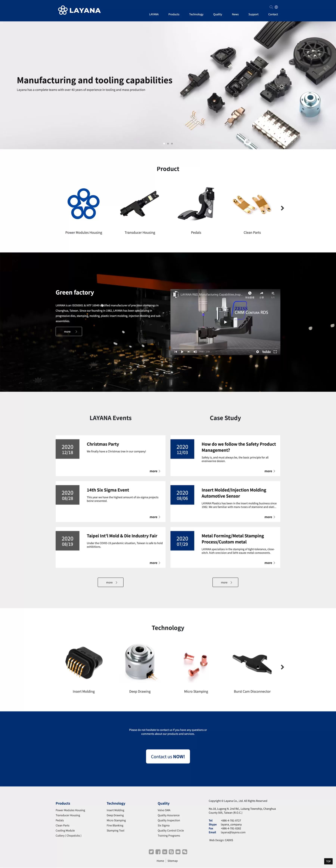Skip to next video track icon
This screenshot has height=868, width=336.
(189, 352)
